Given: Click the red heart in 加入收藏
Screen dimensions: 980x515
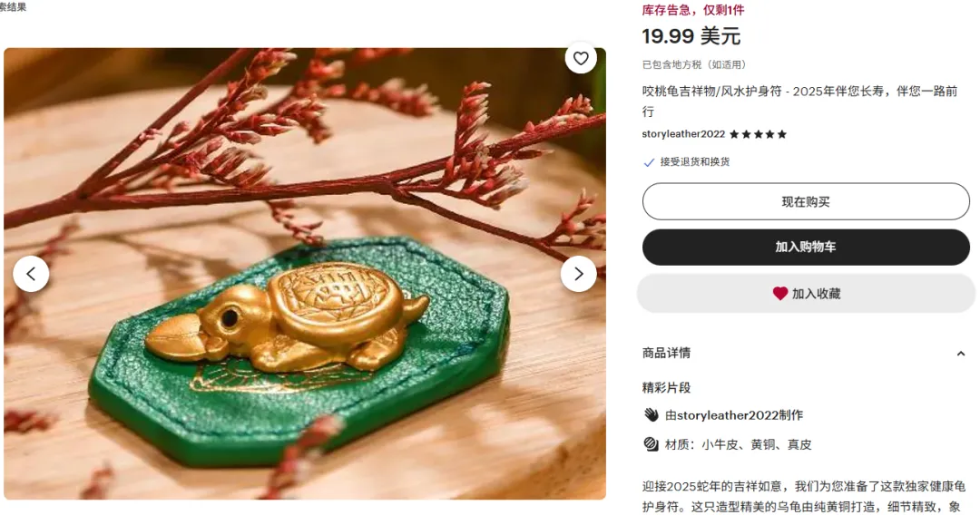Looking at the screenshot, I should 779,294.
